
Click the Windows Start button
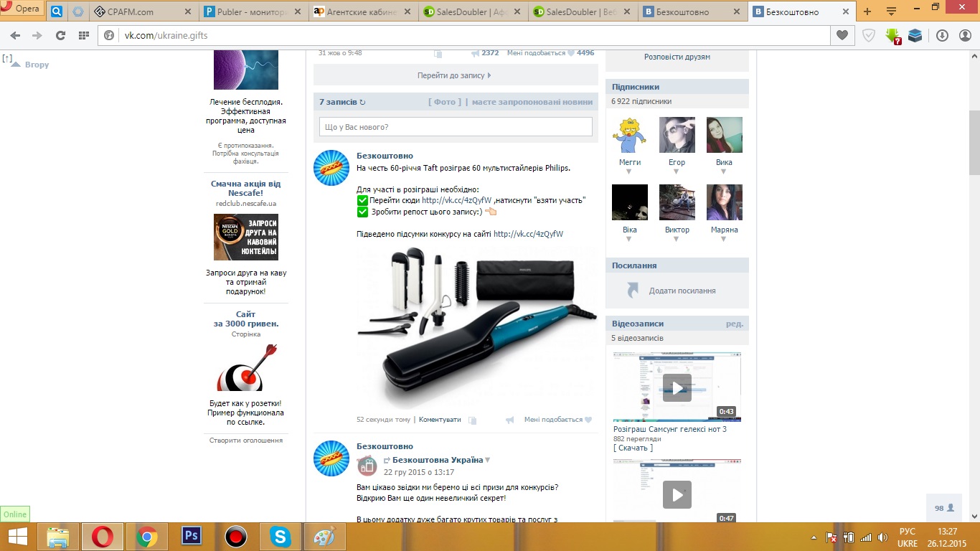[17, 537]
